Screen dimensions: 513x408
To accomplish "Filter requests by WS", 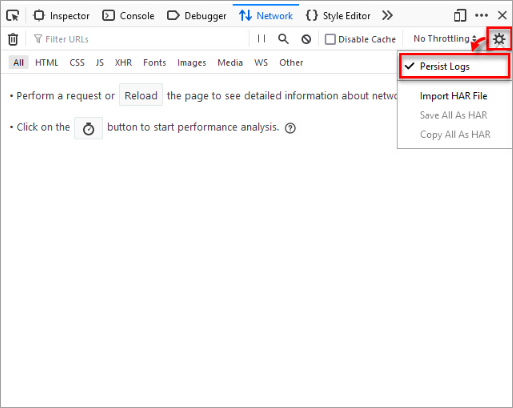I will 261,63.
